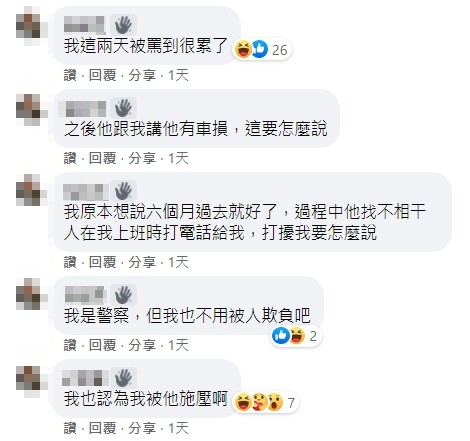
Task: Click 讚 under 我這兩天被罵到很累了
Action: (70, 75)
